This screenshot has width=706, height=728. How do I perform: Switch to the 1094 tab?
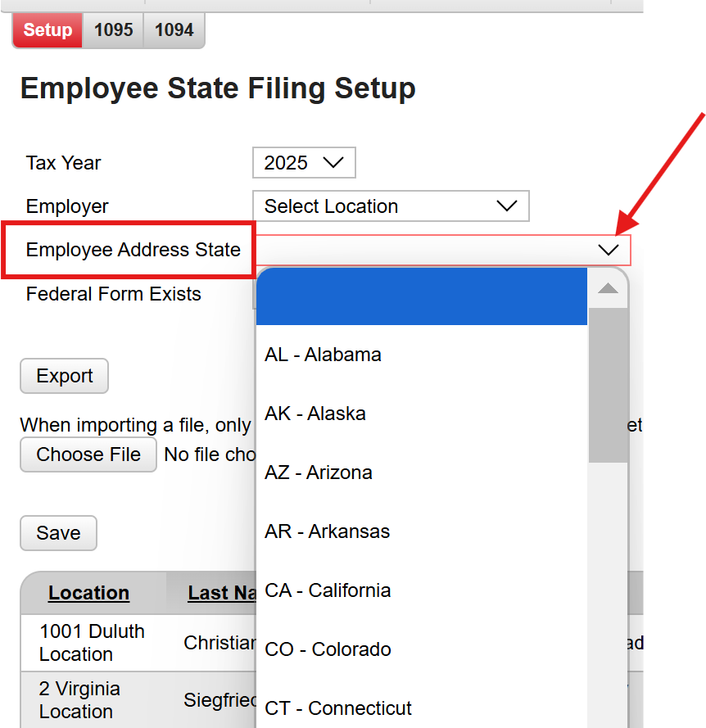click(x=173, y=29)
